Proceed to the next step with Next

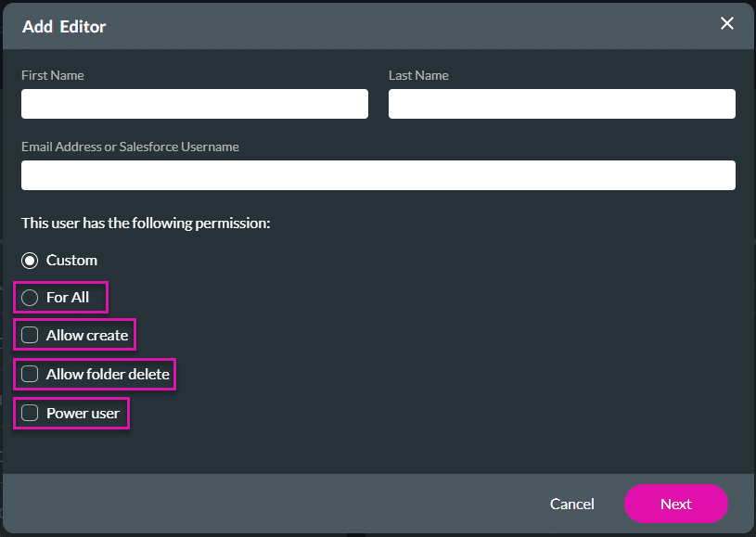point(675,504)
